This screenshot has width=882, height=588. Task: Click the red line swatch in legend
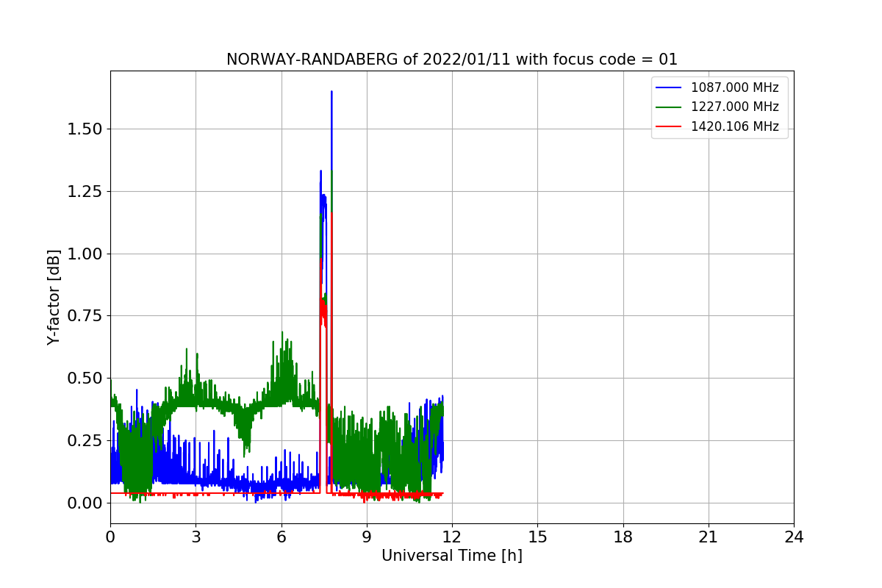pos(669,126)
